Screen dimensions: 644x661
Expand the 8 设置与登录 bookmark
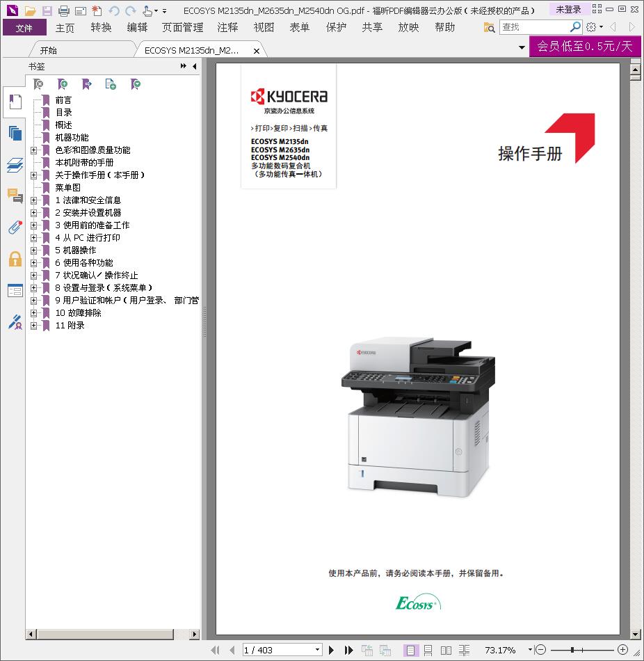(33, 288)
